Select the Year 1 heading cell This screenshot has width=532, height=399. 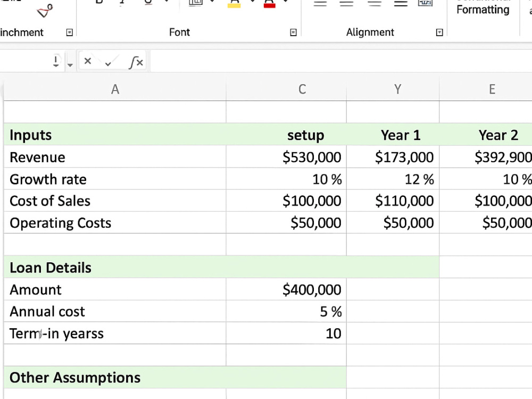[393, 135]
